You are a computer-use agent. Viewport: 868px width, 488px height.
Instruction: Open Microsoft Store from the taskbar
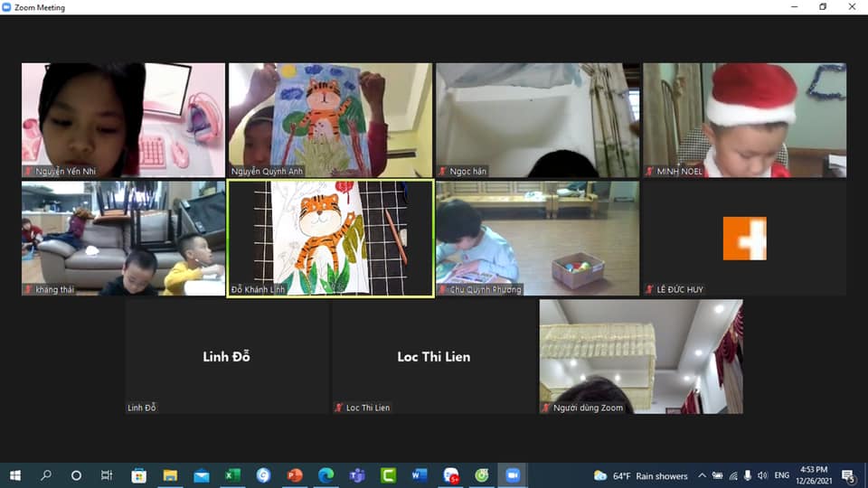138,475
